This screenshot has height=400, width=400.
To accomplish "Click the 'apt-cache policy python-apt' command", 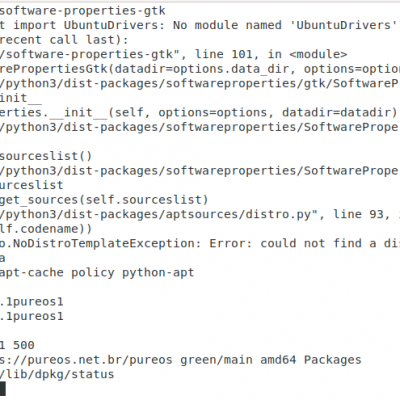I will pos(97,273).
